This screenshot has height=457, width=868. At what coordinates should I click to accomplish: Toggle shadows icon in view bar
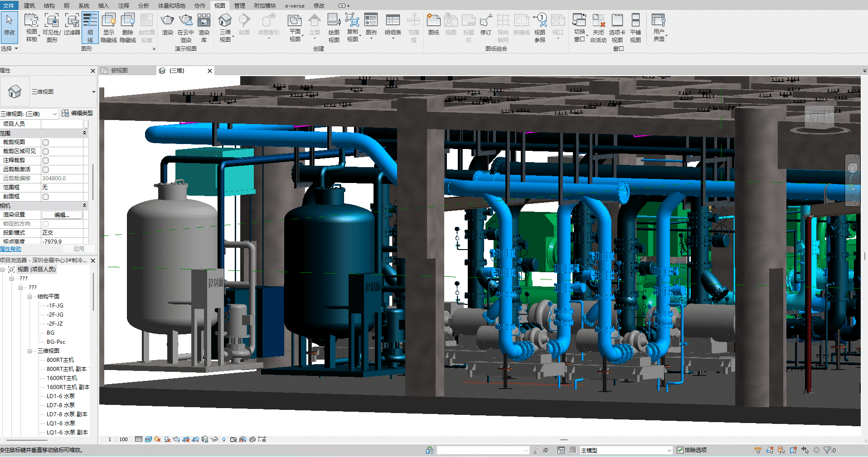coord(167,439)
